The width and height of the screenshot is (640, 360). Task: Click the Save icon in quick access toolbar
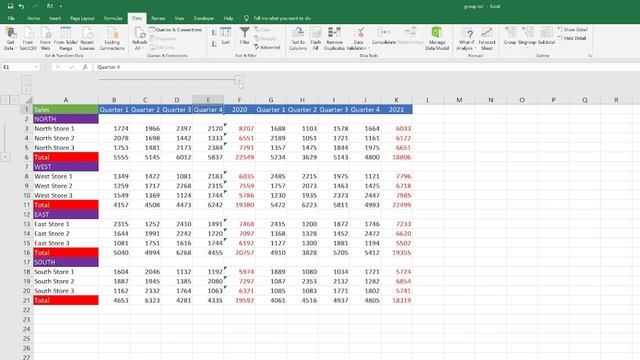tap(10, 6)
